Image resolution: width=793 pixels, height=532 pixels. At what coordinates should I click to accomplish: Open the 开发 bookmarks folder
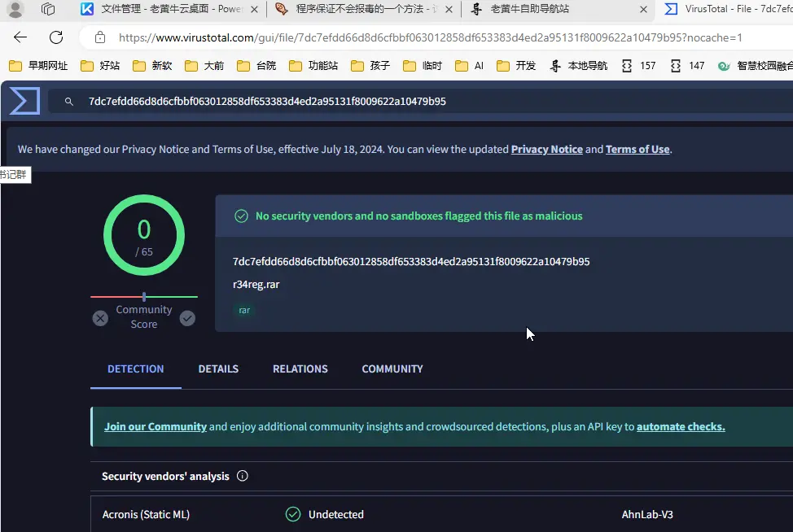pyautogui.click(x=516, y=65)
